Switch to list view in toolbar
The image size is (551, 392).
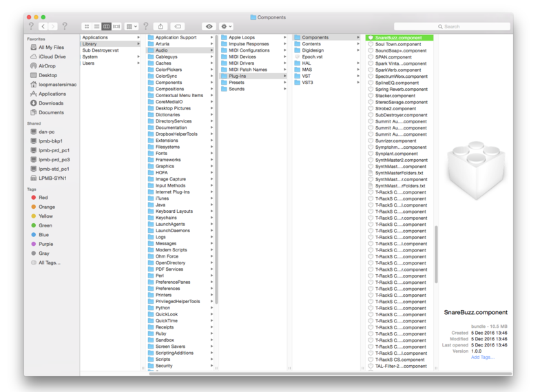click(x=96, y=26)
